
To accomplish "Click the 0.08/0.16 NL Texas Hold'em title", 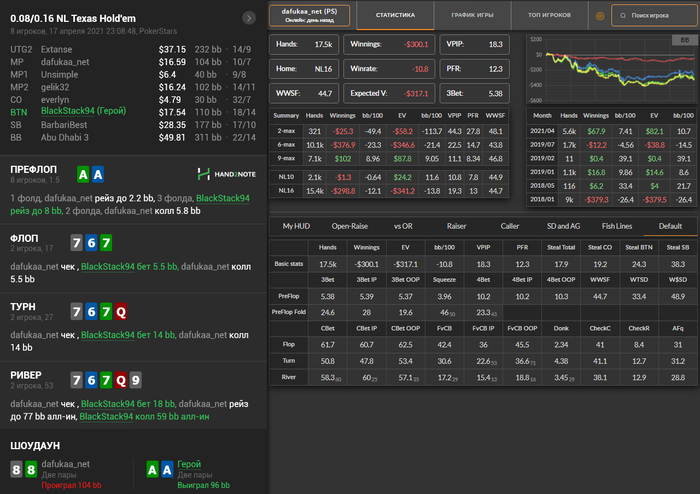I will pos(73,19).
